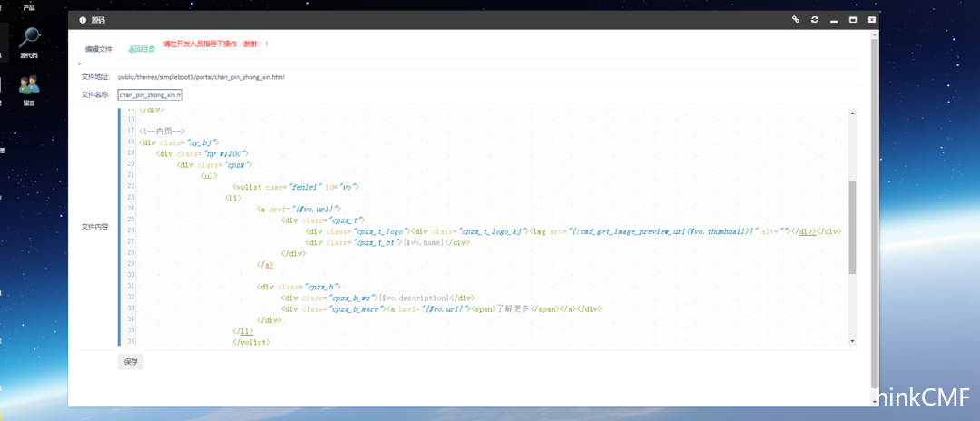Viewport: 980px width, 421px height.
Task: Click the 文件内容 label
Action: click(95, 227)
